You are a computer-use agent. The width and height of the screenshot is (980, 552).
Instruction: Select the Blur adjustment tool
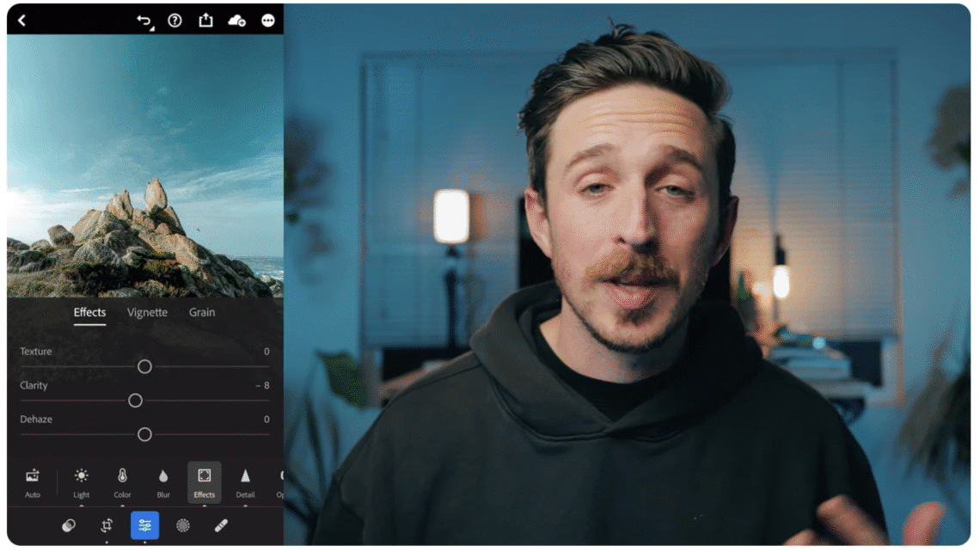[x=163, y=481]
